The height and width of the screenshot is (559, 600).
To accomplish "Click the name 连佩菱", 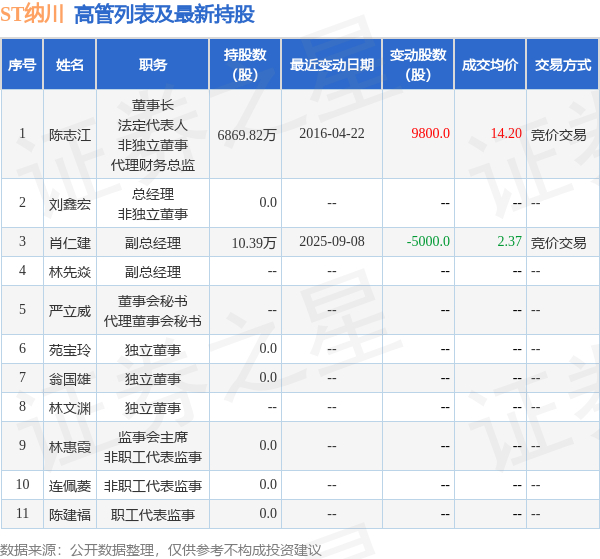I will pyautogui.click(x=70, y=486).
